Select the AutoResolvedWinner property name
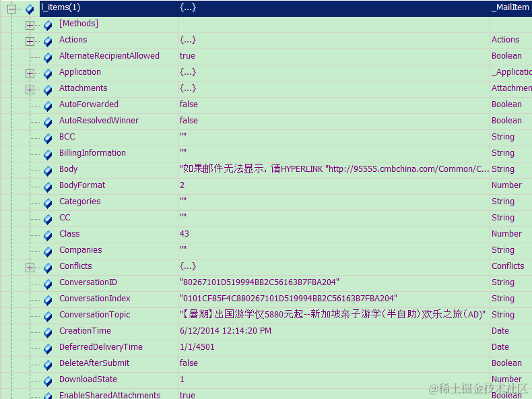This screenshot has height=399, width=532. (99, 121)
